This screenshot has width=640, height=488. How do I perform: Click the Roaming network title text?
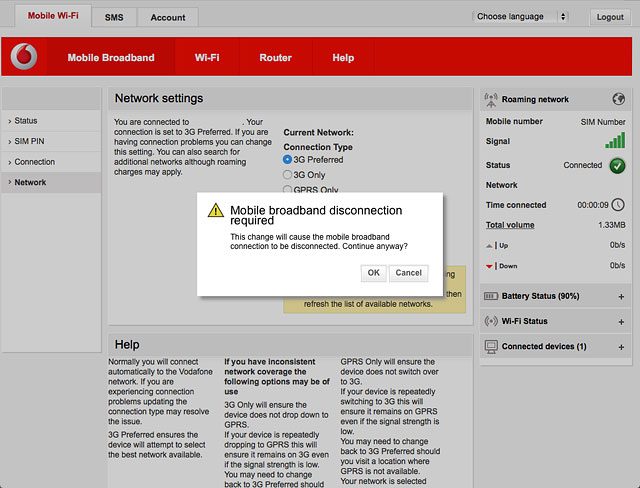(x=535, y=99)
